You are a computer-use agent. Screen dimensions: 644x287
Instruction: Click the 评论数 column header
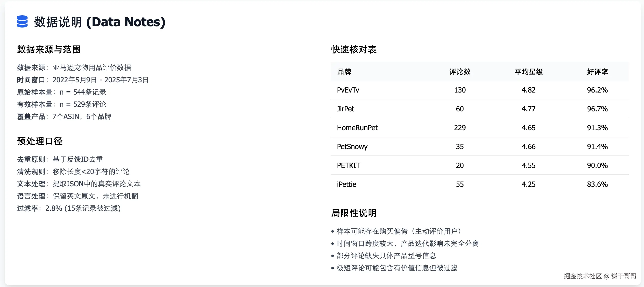point(460,72)
